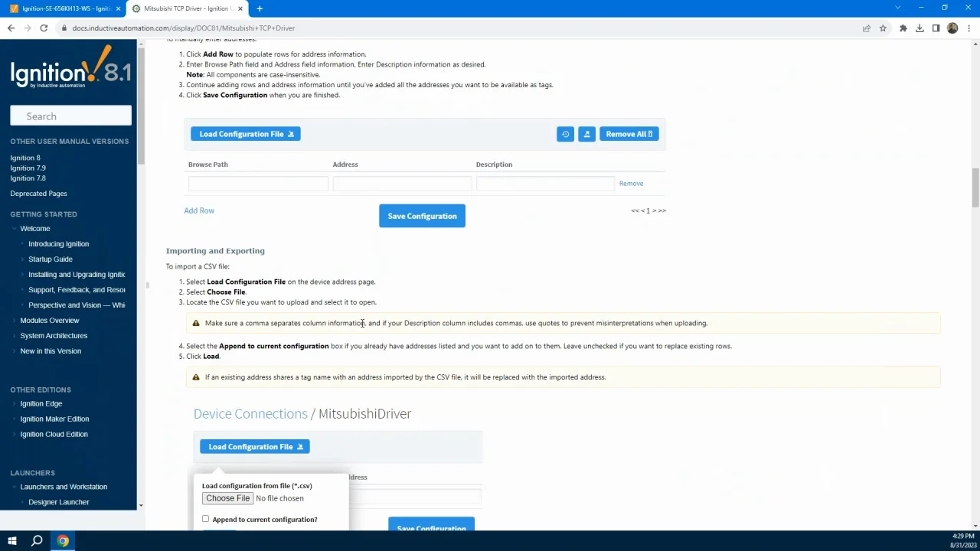Viewport: 980px width, 551px height.
Task: Click Description input field
Action: (x=545, y=184)
